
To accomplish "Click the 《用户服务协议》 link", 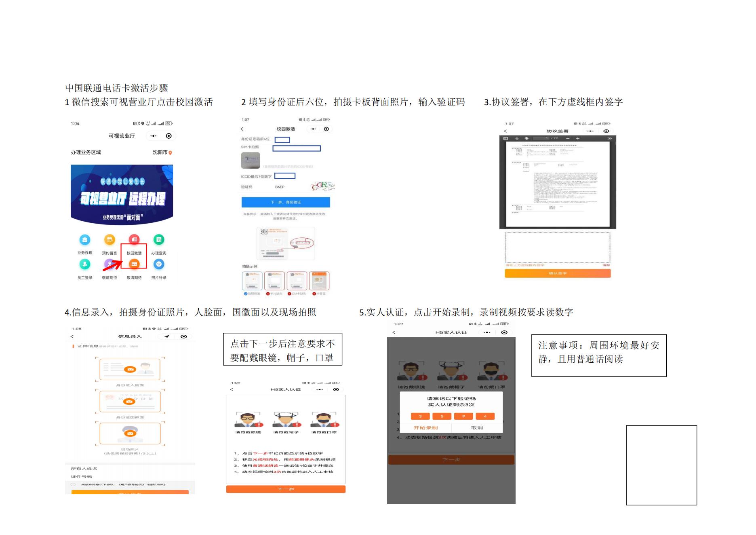I will [x=131, y=484].
